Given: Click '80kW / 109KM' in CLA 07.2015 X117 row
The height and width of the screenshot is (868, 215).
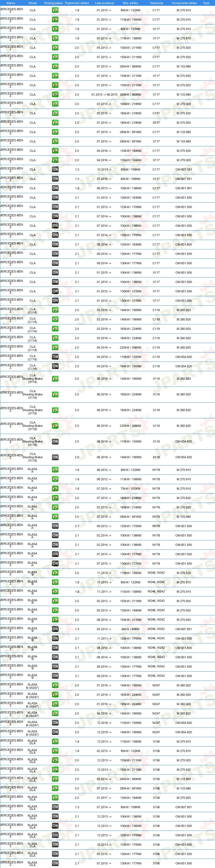Looking at the screenshot, I should pos(131,179).
